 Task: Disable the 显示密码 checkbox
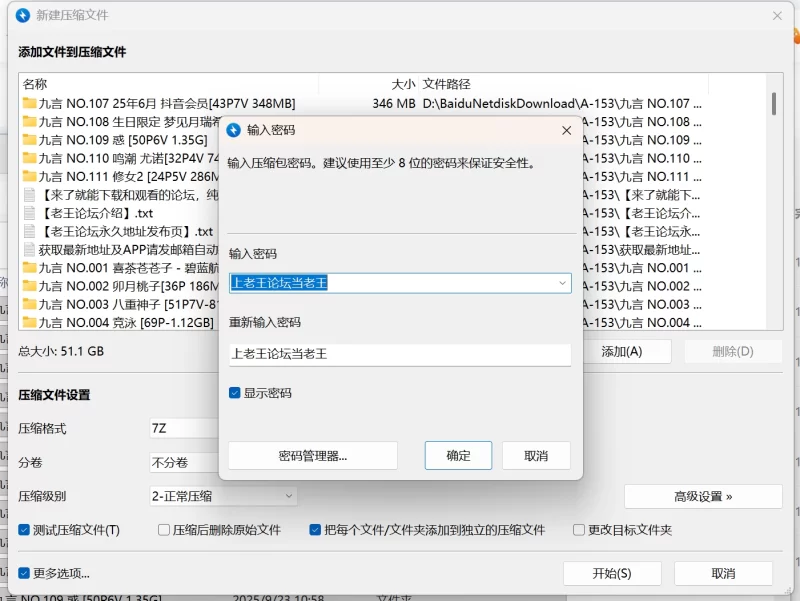tap(234, 392)
